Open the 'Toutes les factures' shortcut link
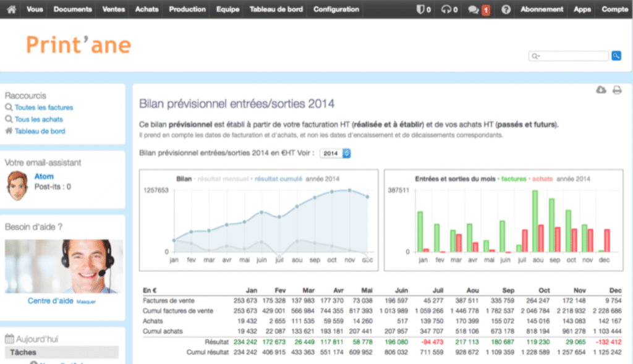633x364 pixels. coord(44,108)
